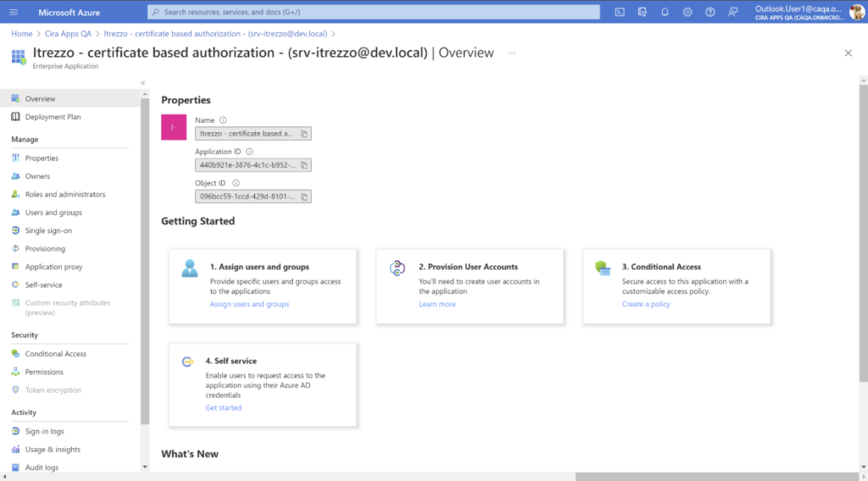This screenshot has width=868, height=481.
Task: Click 'Get started' in the Self service card
Action: 224,408
